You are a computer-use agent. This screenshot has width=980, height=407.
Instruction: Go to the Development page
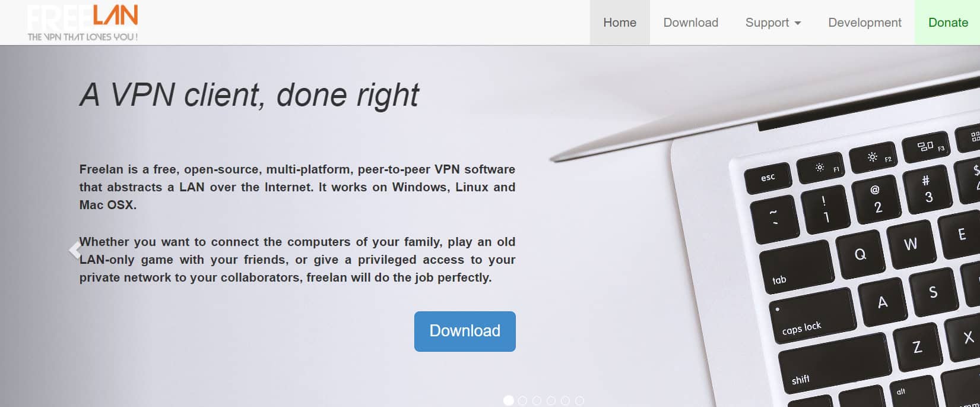point(864,23)
